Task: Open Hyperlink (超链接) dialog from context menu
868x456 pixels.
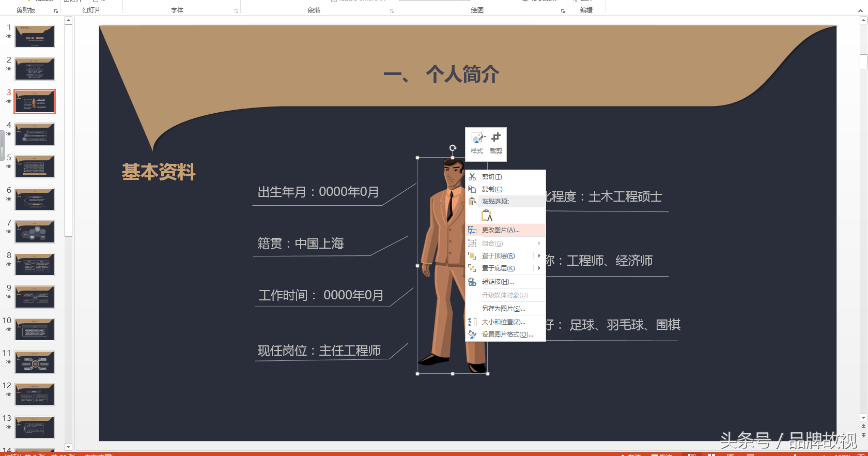Action: 505,282
